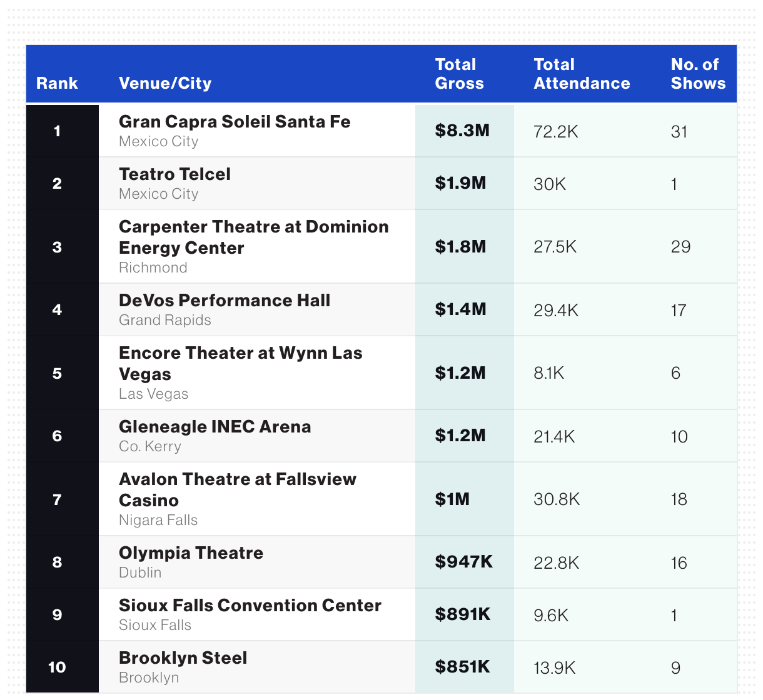Viewport: 763px width, 700px height.
Task: Click the shows count for Gleneagle INEC Arena
Action: click(679, 436)
